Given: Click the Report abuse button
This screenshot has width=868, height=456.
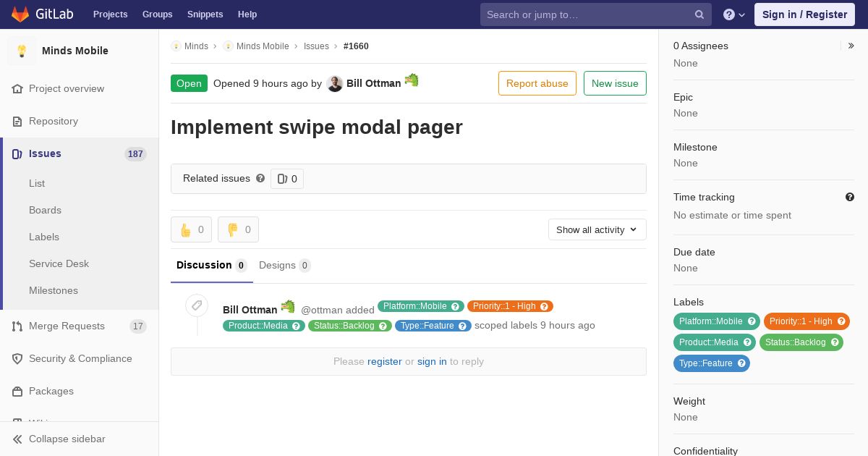Looking at the screenshot, I should 537,83.
